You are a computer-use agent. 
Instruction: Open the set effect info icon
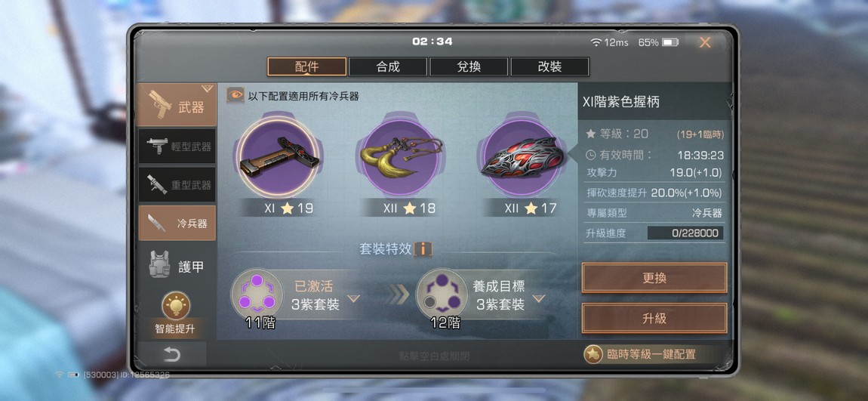[423, 248]
